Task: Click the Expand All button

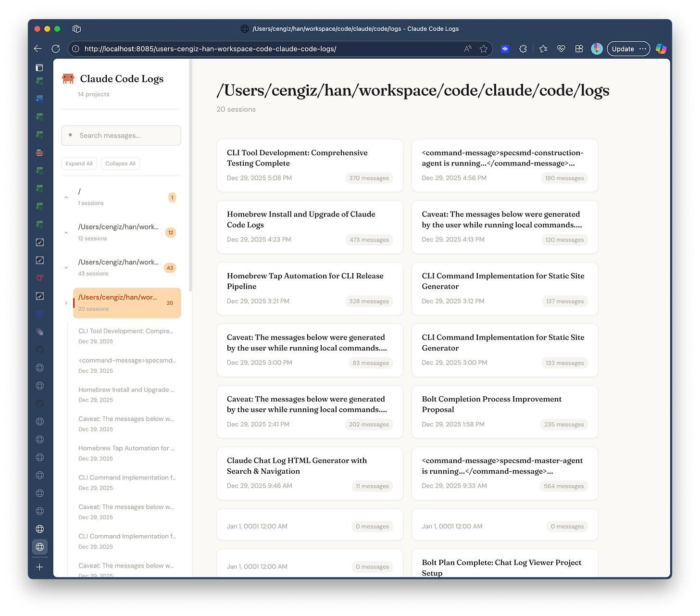Action: point(79,163)
